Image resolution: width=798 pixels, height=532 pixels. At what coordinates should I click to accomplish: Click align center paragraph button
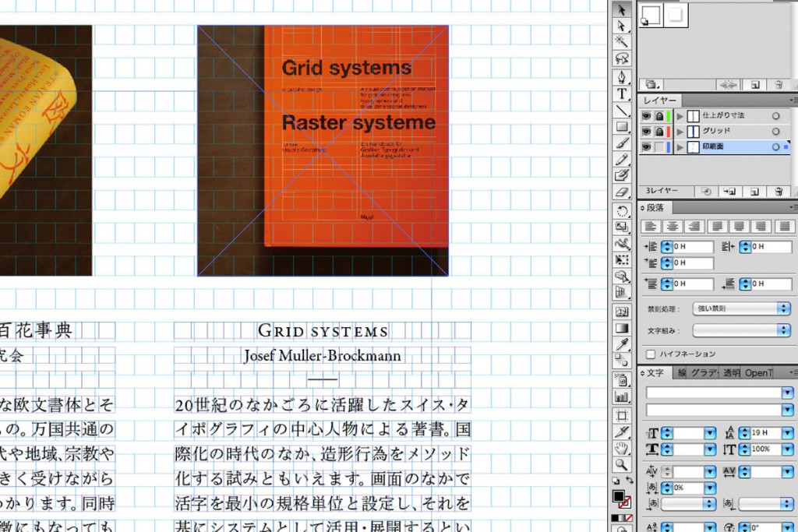click(673, 227)
